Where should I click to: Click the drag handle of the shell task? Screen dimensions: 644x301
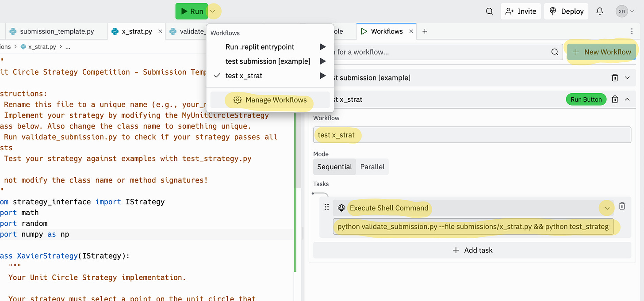[x=326, y=207]
